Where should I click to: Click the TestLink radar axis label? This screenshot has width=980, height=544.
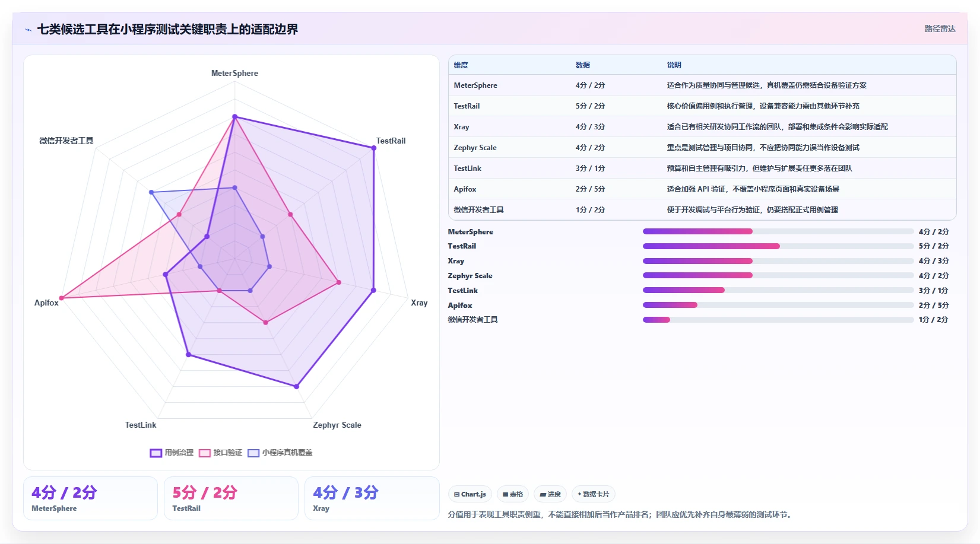[141, 425]
